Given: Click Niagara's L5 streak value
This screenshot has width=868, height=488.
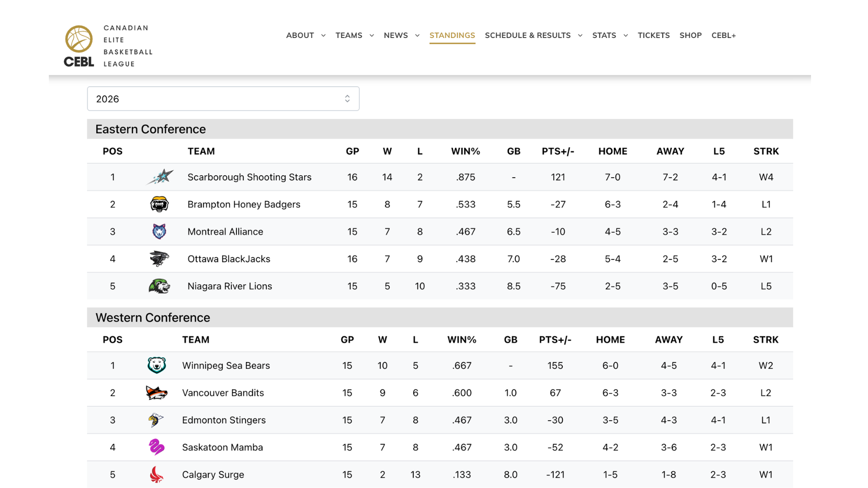Looking at the screenshot, I should (x=766, y=286).
